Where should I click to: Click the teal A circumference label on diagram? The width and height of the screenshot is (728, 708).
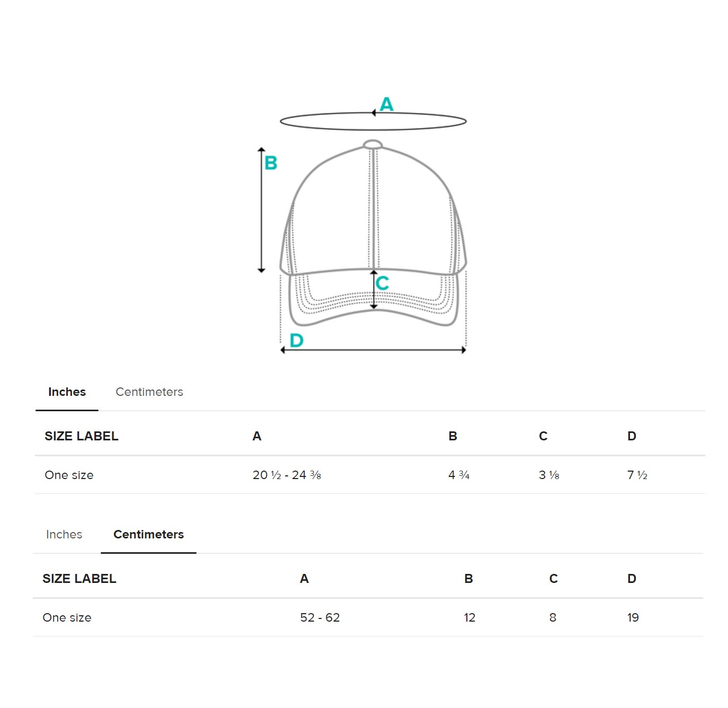coord(387,104)
